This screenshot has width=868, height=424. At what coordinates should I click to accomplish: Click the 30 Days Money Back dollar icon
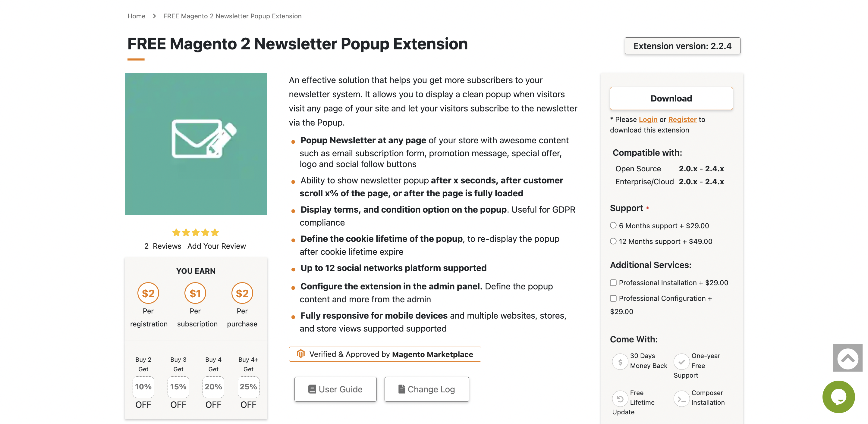620,362
